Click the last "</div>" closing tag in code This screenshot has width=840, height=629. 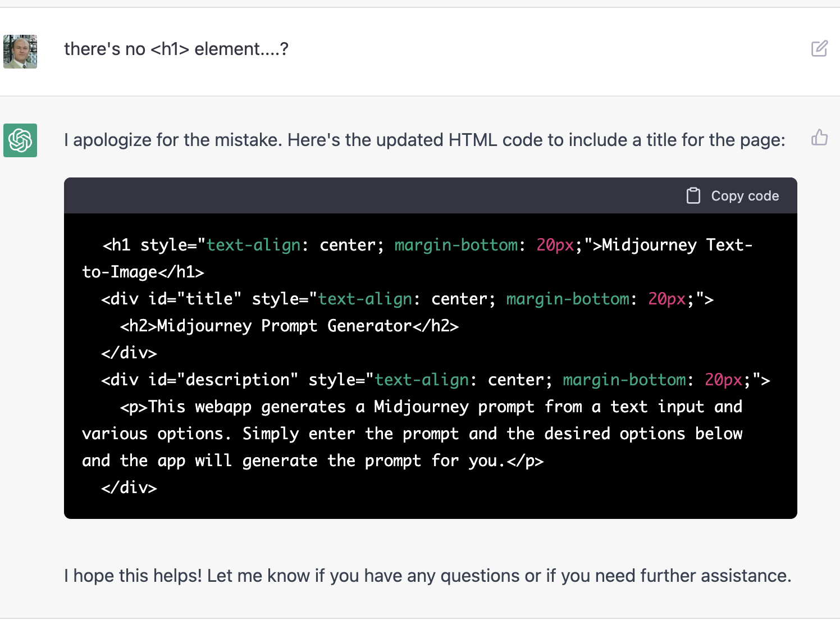tap(129, 487)
